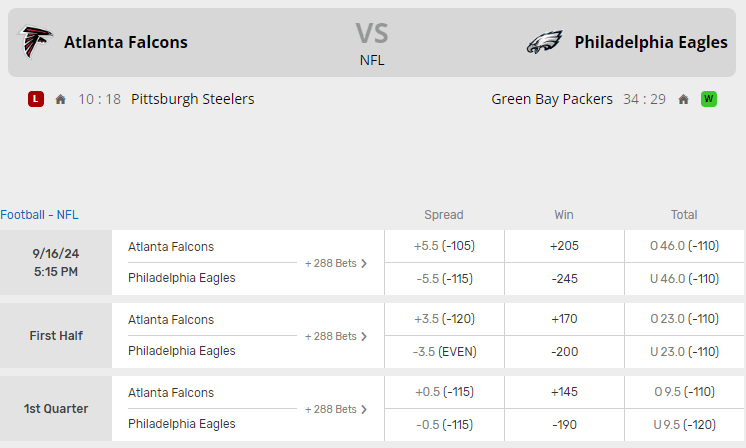Select 1st Quarter Falcons +145 win odds
The height and width of the screenshot is (448, 746).
564,392
